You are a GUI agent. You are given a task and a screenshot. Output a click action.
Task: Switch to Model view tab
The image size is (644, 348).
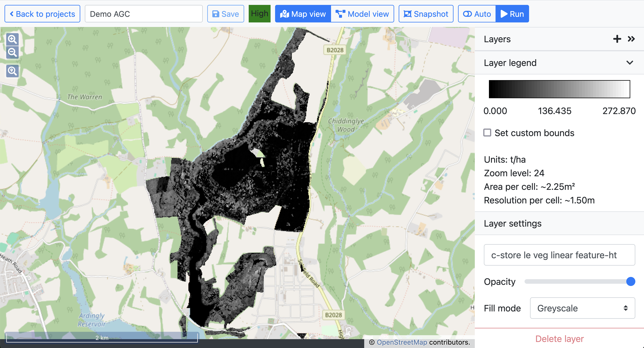pyautogui.click(x=362, y=14)
